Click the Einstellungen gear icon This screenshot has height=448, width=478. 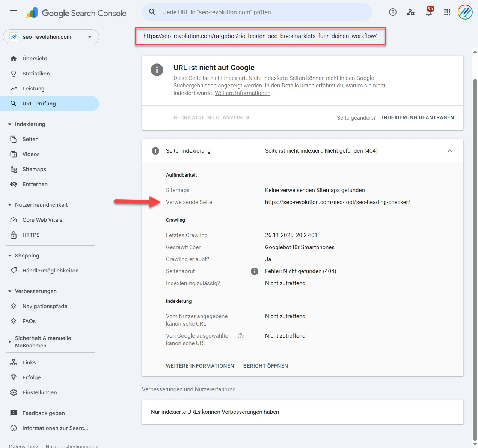click(x=14, y=392)
